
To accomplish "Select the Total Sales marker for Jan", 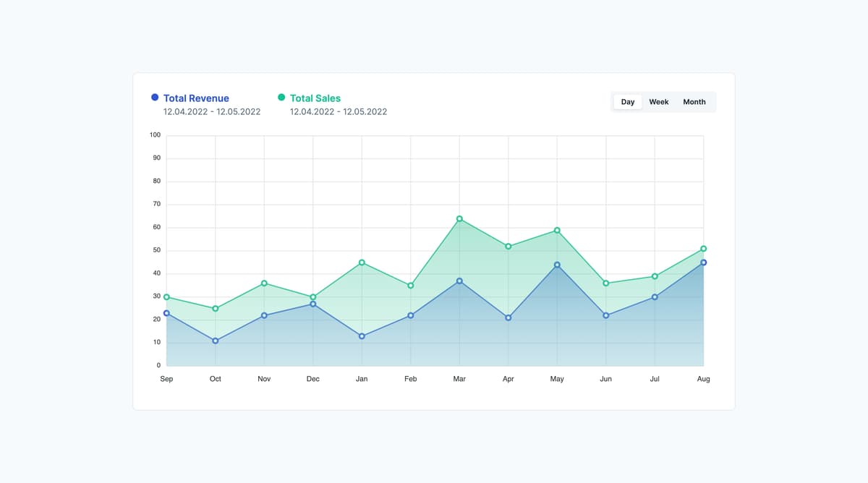I will 362,262.
